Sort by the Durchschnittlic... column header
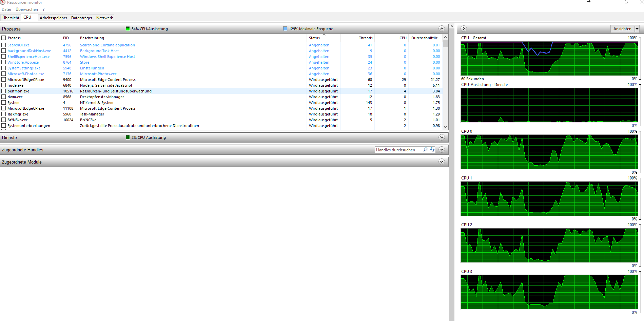Viewport: 644px width, 321px height. tap(426, 38)
